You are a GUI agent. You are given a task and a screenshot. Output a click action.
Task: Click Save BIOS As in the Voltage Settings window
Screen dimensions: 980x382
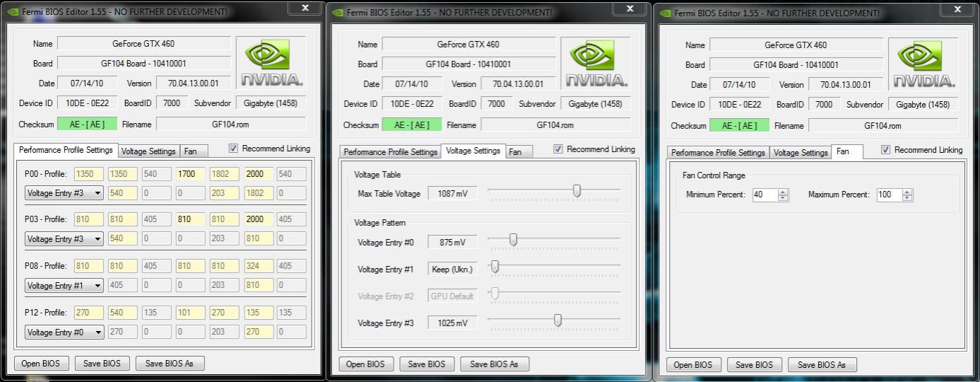pos(495,364)
